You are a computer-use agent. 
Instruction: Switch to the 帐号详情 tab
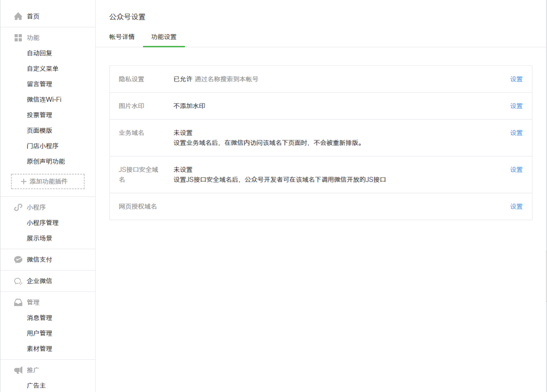[x=122, y=37]
